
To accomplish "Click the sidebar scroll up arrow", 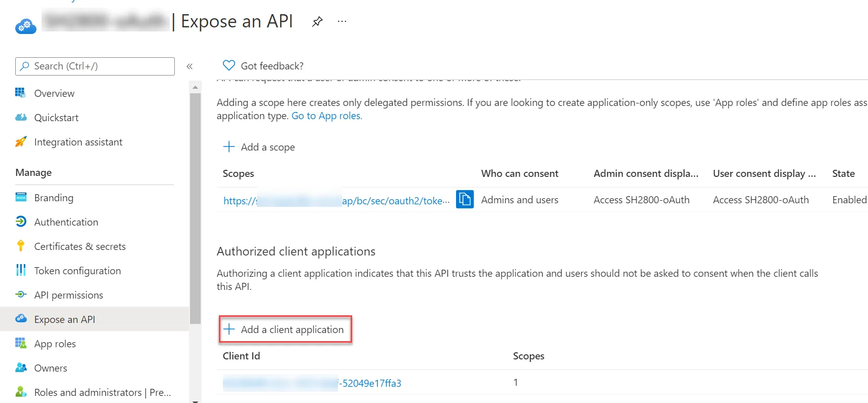I will (x=195, y=88).
